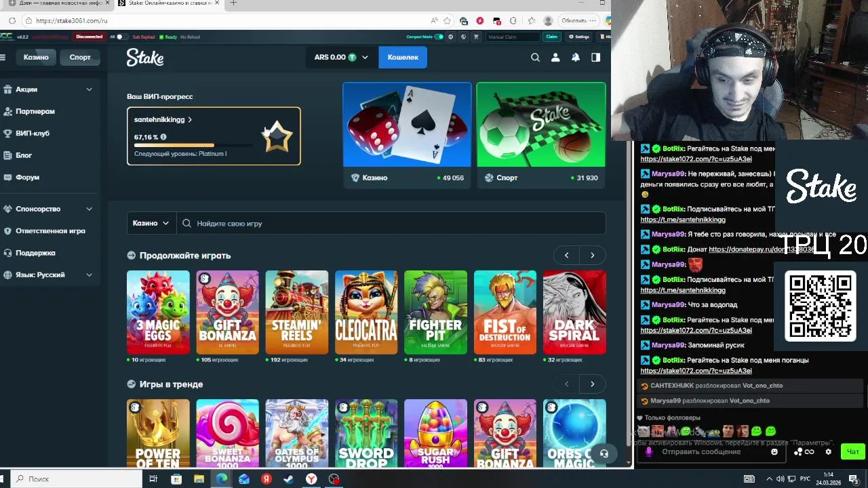The image size is (868, 488).
Task: Open santehnikkingg profile chevron
Action: click(190, 120)
